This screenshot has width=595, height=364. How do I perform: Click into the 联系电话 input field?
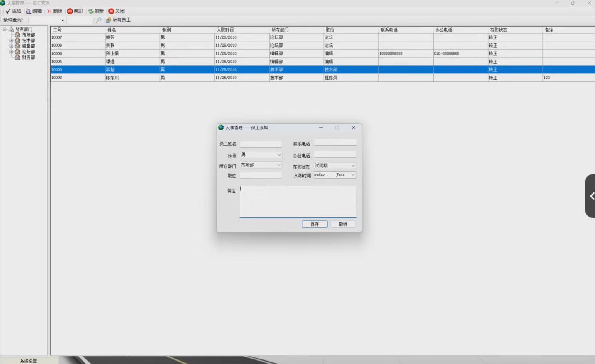335,142
